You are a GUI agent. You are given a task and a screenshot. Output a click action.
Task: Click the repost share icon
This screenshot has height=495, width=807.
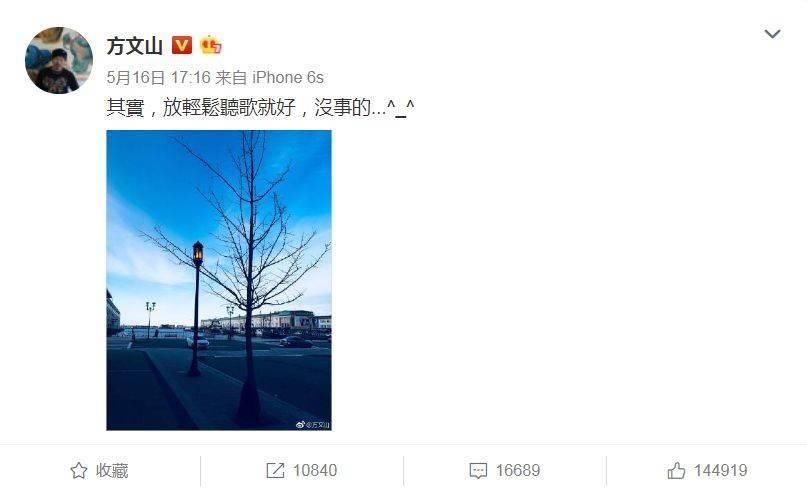coord(275,470)
